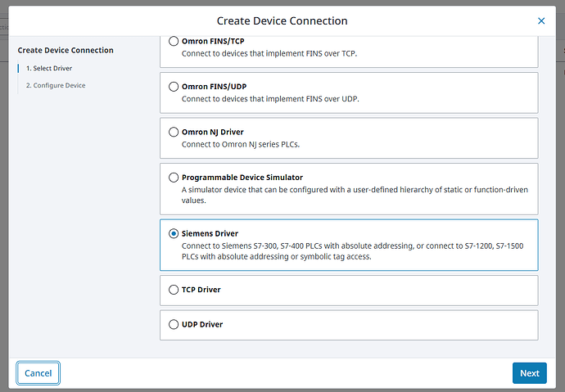Choose the TCP Driver radio button
The image size is (565, 392).
coord(173,289)
